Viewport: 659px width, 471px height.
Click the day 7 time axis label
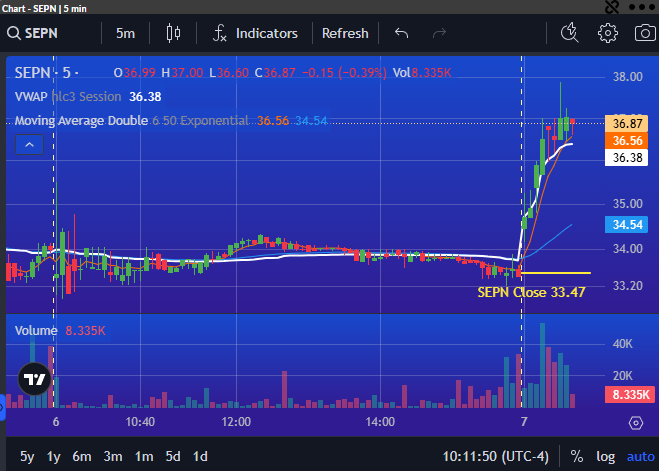[x=524, y=422]
